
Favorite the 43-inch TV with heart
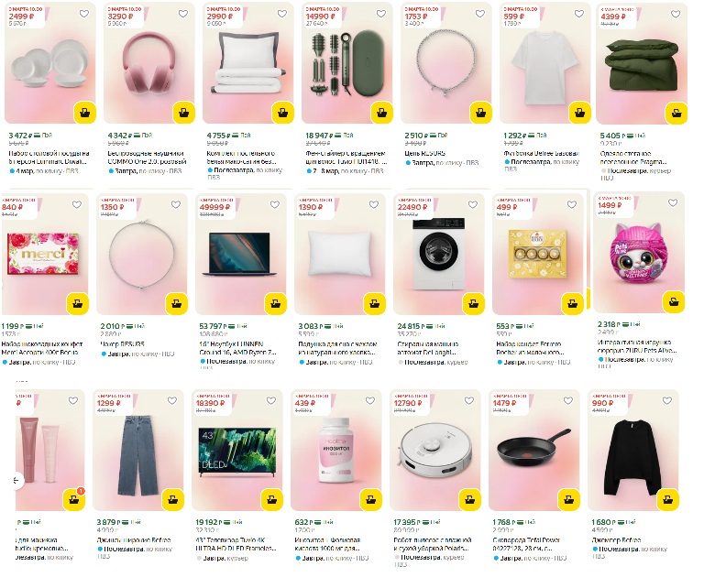pyautogui.click(x=271, y=400)
